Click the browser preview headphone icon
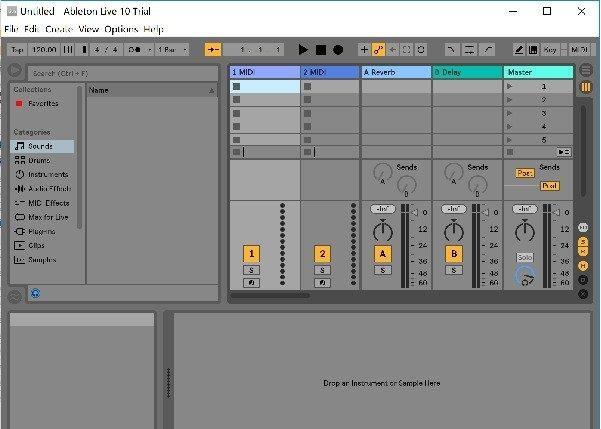 click(x=35, y=294)
